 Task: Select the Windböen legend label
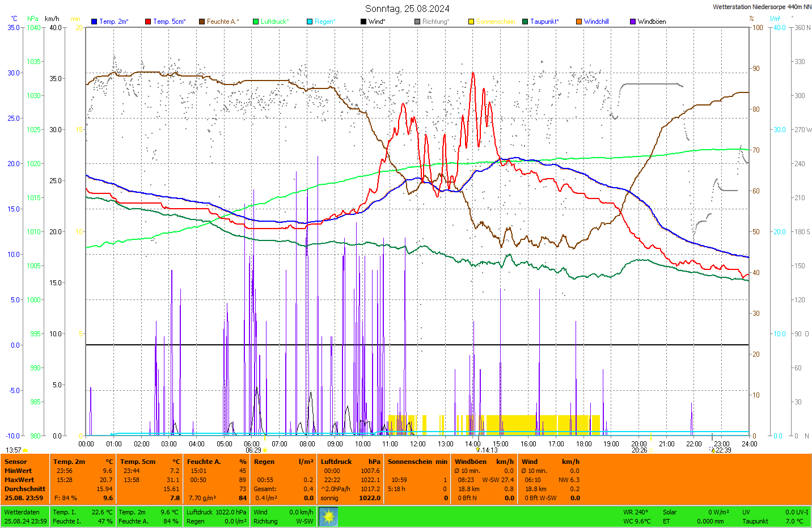[x=652, y=22]
